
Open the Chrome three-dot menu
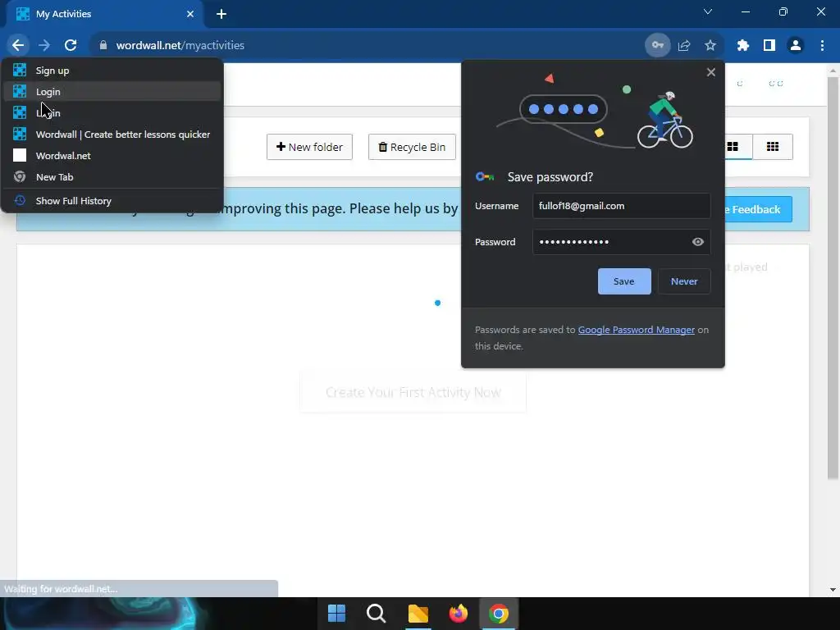[x=822, y=46]
